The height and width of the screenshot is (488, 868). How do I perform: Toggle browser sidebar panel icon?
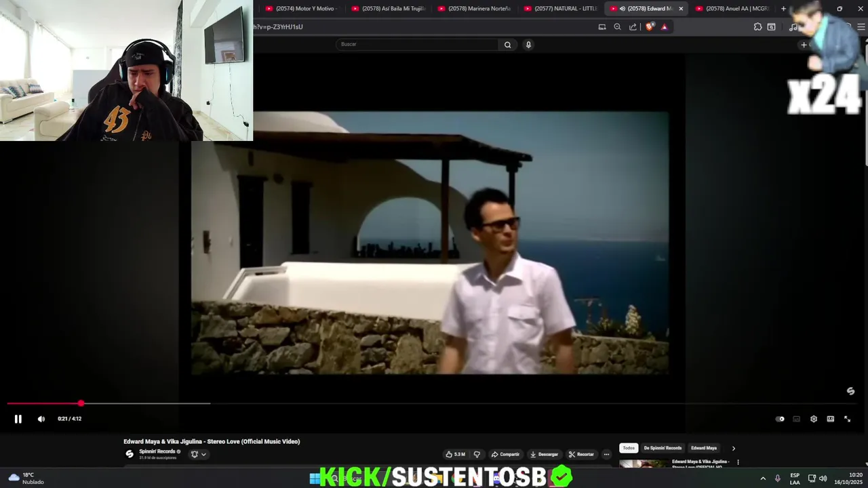click(x=771, y=27)
